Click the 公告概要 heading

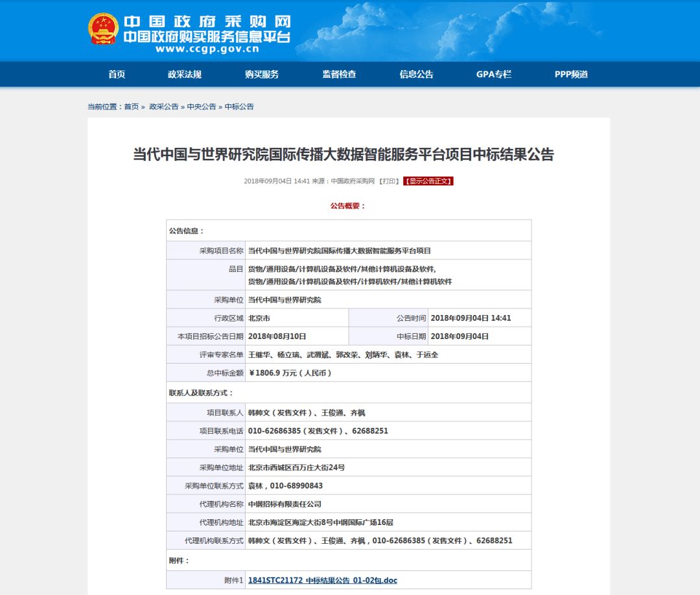click(x=348, y=205)
